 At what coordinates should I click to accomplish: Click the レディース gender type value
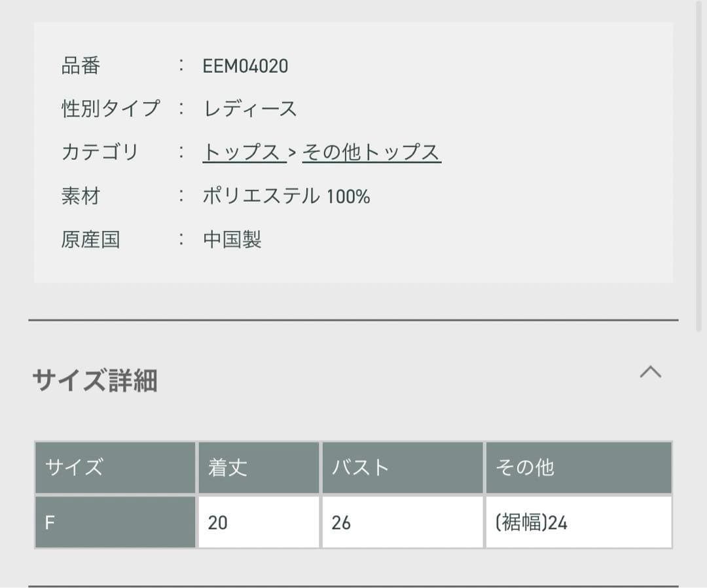[250, 109]
